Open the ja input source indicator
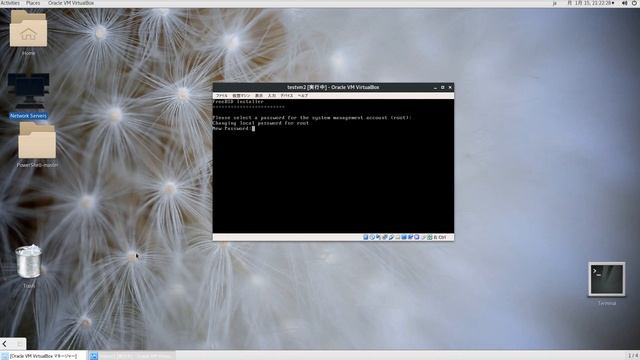Viewport: 640px width, 360px height. (555, 3)
